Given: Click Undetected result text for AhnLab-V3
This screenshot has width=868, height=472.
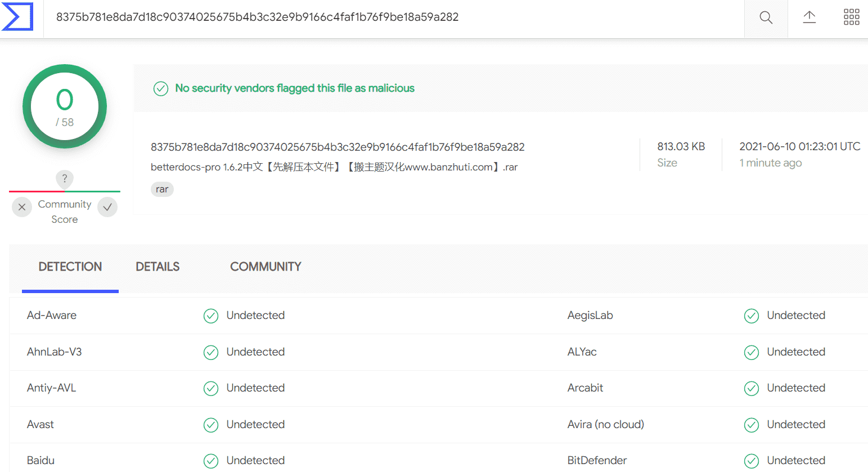Looking at the screenshot, I should click(255, 352).
